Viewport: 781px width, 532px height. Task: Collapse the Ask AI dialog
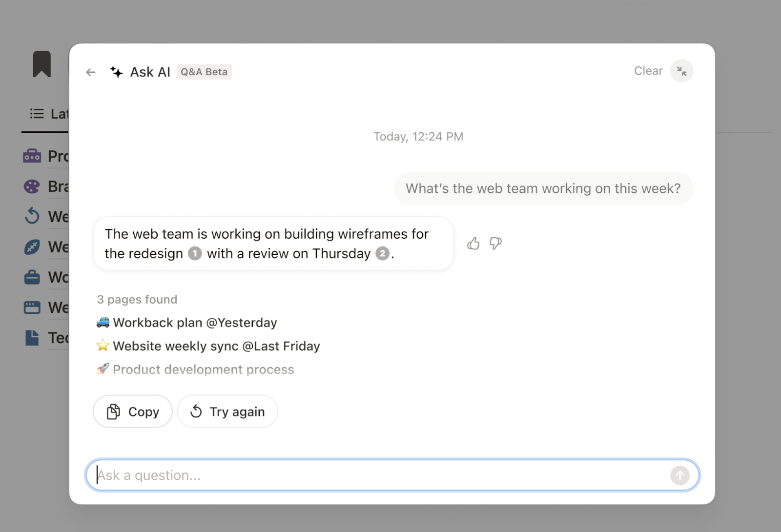(681, 71)
